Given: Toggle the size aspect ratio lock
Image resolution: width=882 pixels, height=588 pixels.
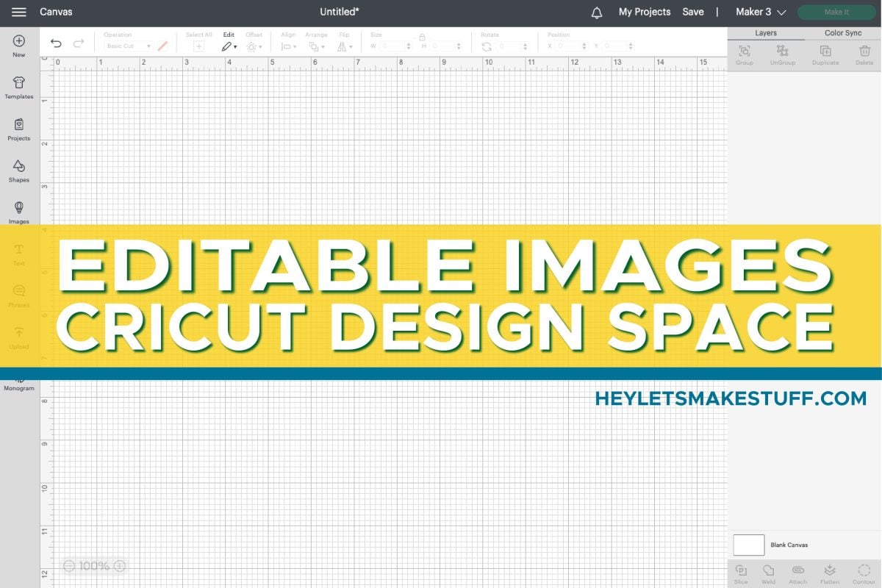Looking at the screenshot, I should [x=422, y=37].
